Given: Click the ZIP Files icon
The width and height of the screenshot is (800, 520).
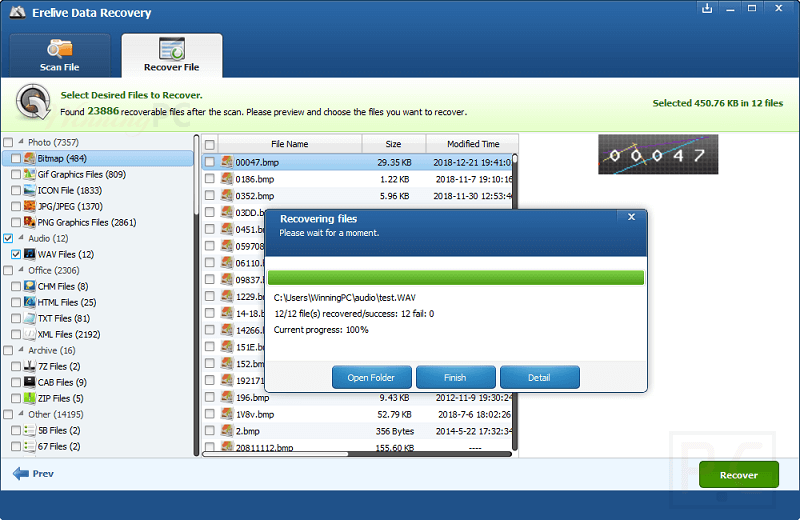Looking at the screenshot, I should click(30, 398).
